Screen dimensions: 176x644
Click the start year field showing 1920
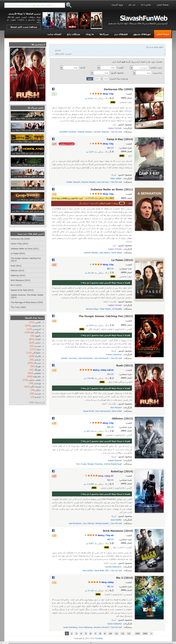click(x=106, y=79)
